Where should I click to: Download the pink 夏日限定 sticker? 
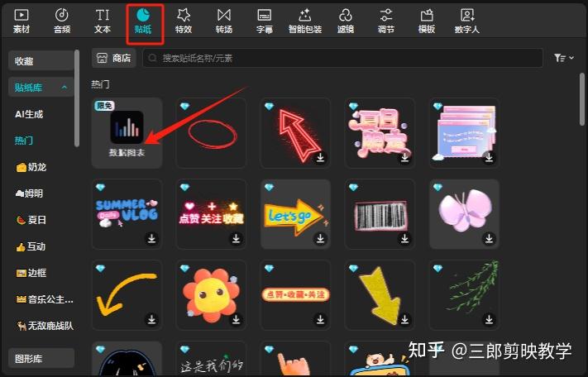[404, 157]
